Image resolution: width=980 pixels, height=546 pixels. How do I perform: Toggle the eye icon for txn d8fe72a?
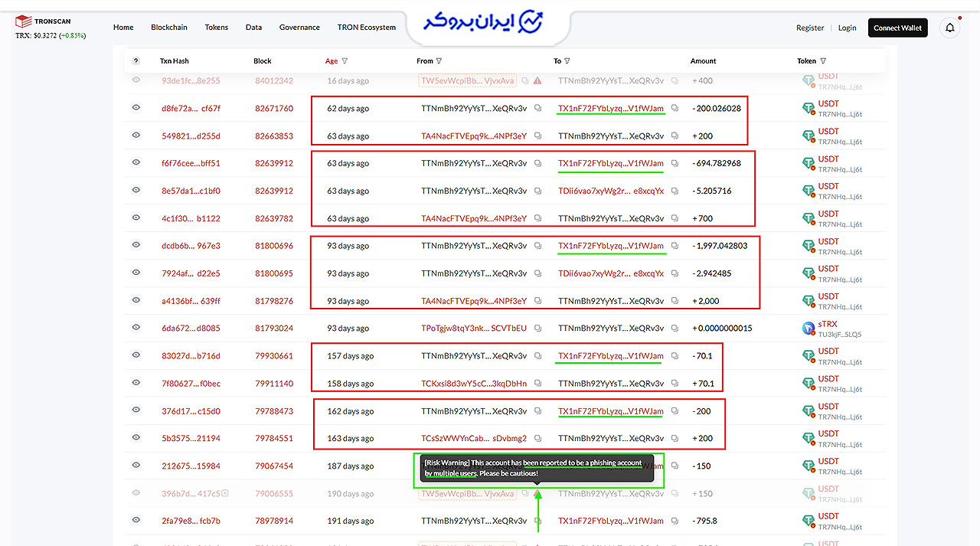[136, 108]
